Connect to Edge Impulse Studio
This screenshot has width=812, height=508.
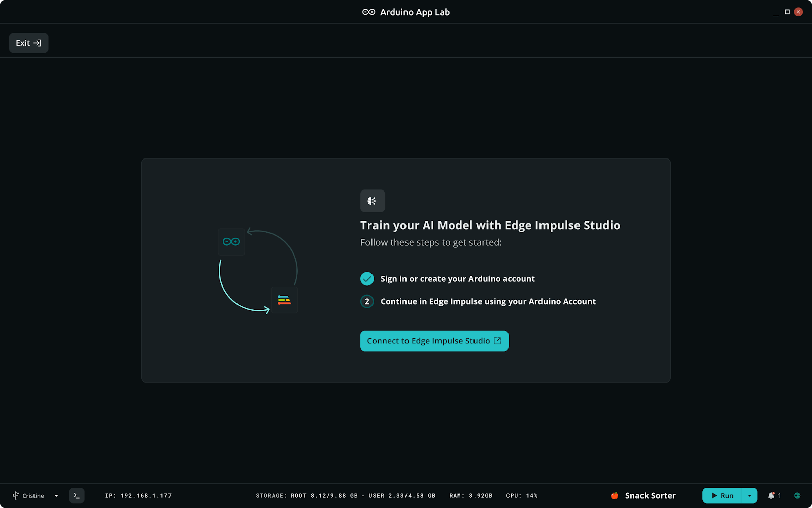pyautogui.click(x=434, y=341)
